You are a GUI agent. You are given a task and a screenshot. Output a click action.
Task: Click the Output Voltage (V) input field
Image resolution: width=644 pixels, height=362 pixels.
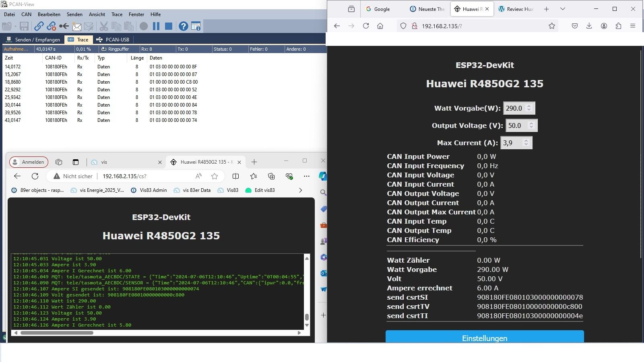click(517, 125)
